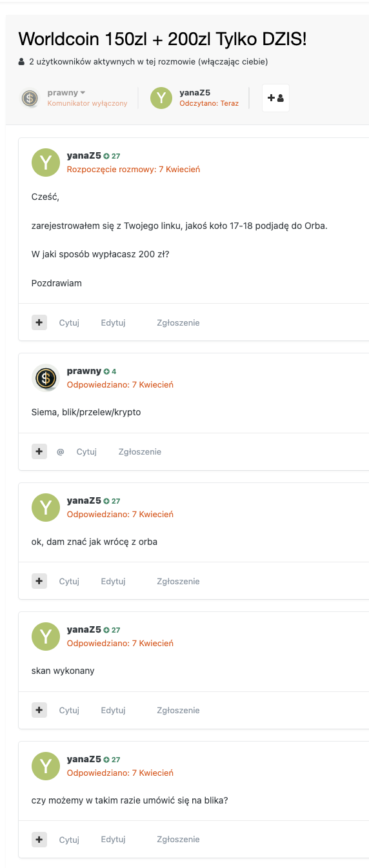Viewport: 369px width, 868px height.
Task: Click the add participant icon button
Action: tap(275, 98)
